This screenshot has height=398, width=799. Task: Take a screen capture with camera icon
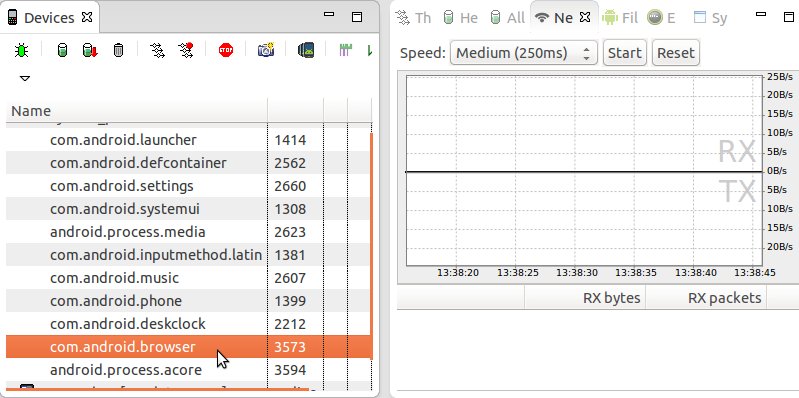[x=265, y=50]
